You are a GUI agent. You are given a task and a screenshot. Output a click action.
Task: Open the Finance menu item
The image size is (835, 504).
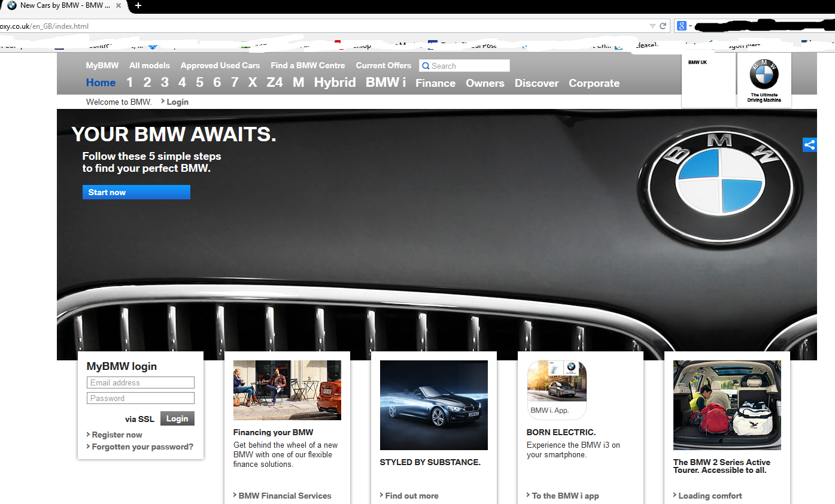[x=436, y=83]
